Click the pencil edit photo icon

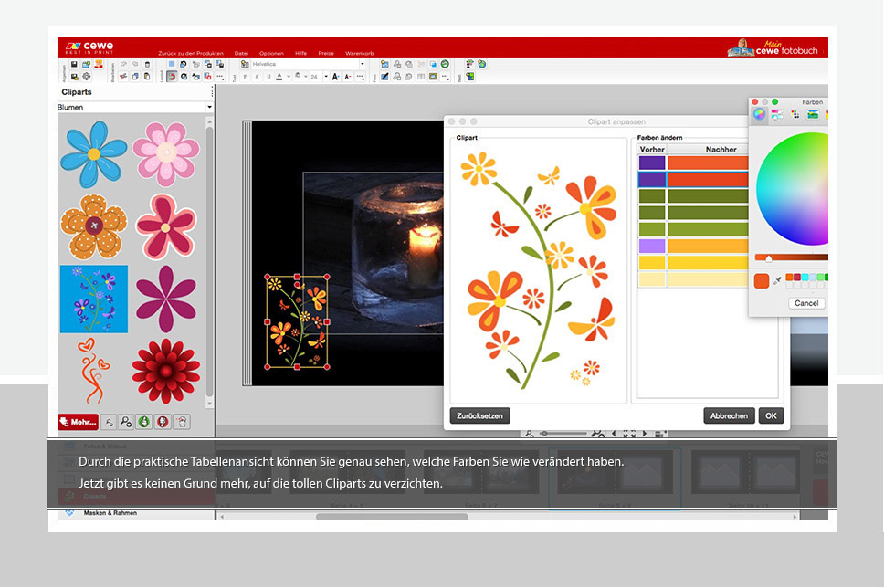(x=385, y=77)
